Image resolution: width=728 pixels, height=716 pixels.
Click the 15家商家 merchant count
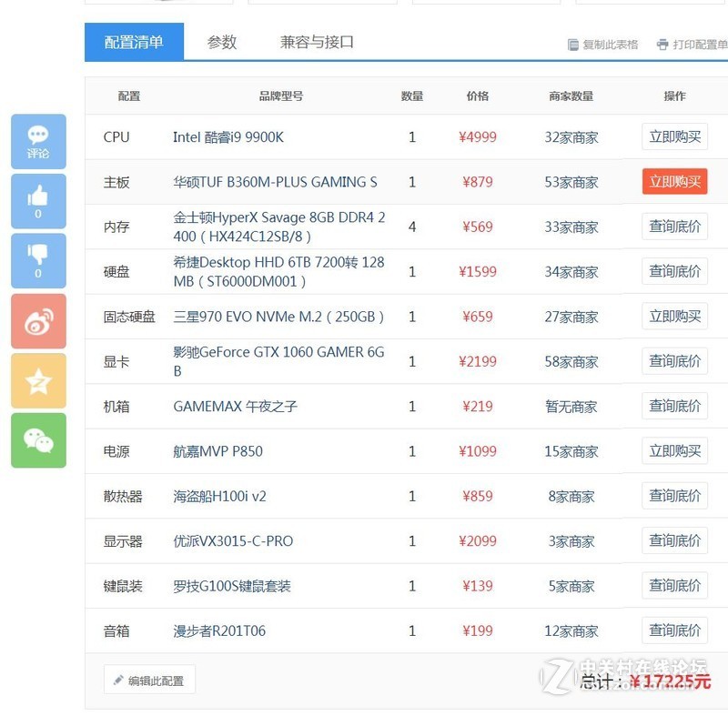571,451
